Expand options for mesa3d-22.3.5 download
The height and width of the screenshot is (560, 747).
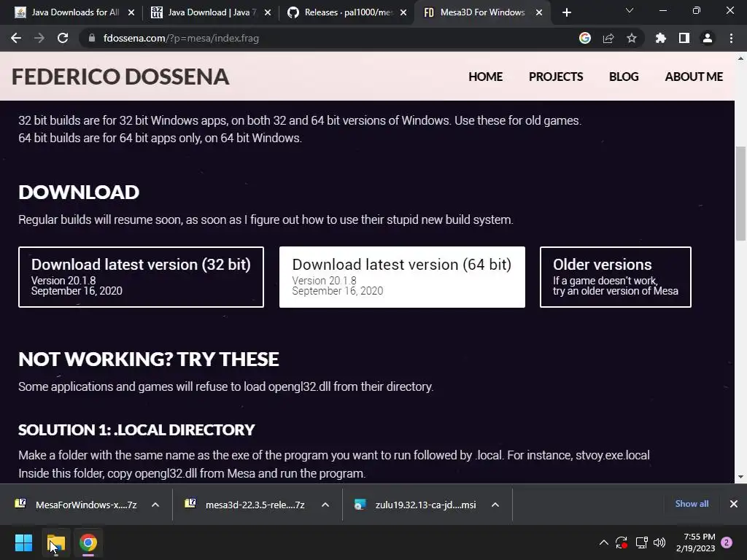point(325,505)
